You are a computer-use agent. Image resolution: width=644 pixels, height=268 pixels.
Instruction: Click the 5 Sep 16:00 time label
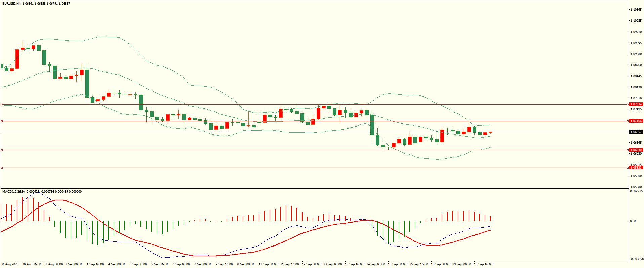point(160,264)
